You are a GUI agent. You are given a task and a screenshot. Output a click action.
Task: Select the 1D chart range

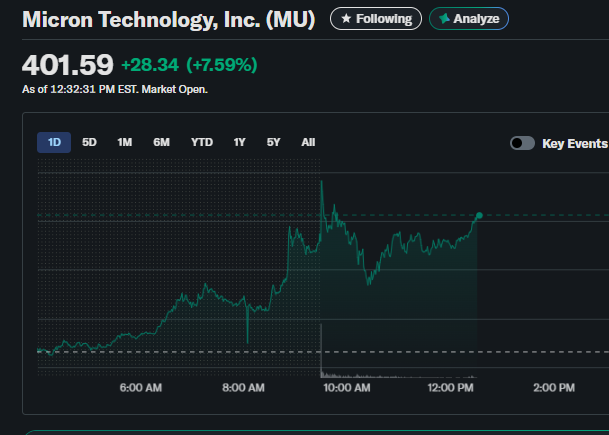(x=54, y=142)
